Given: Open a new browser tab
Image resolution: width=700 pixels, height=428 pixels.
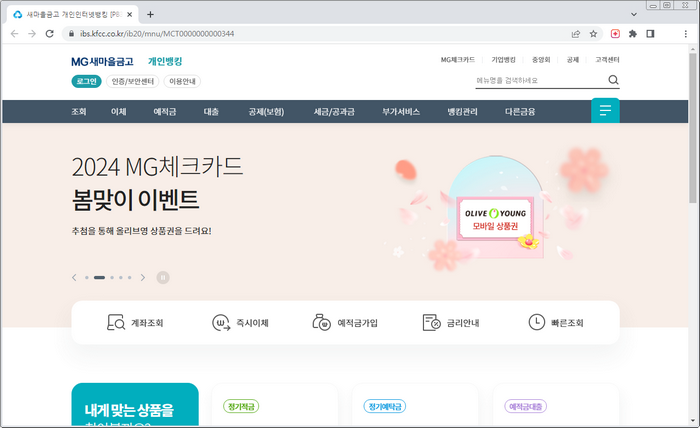Looking at the screenshot, I should click(150, 14).
